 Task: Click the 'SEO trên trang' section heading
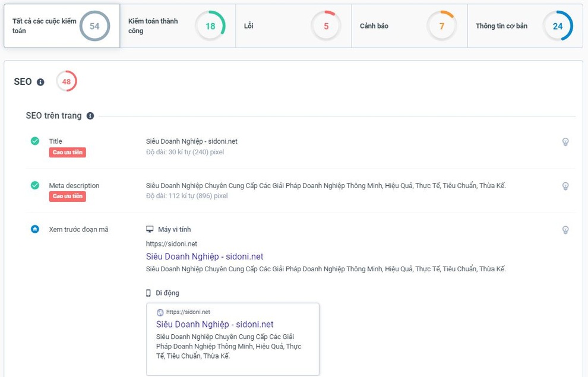tap(53, 115)
